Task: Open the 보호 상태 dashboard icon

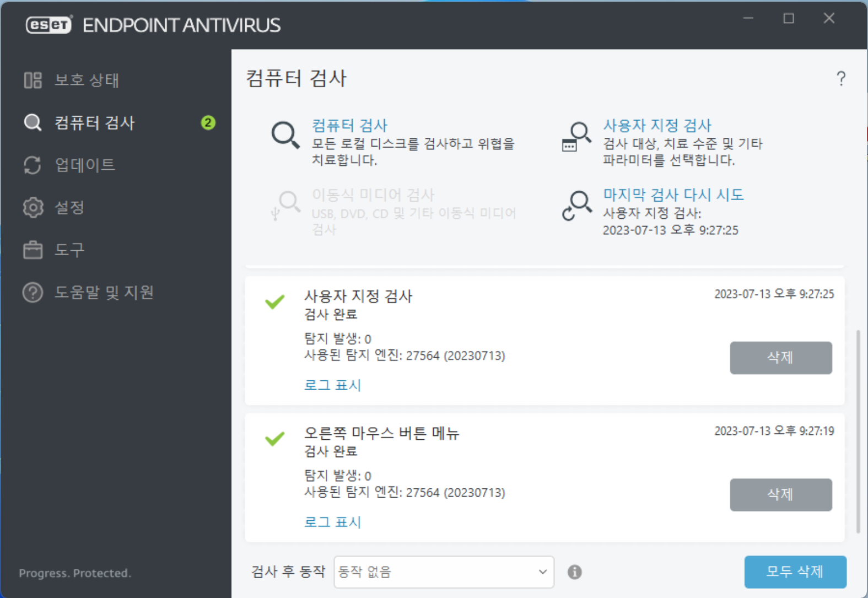Action: (x=33, y=80)
